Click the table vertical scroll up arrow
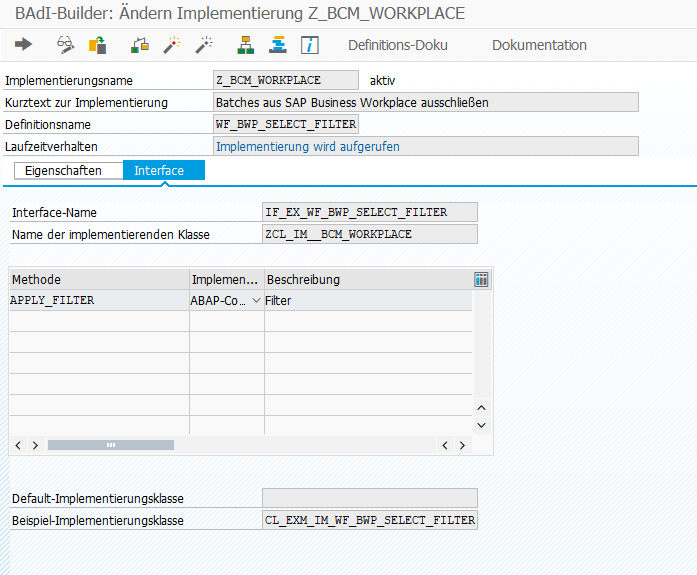 coord(481,407)
